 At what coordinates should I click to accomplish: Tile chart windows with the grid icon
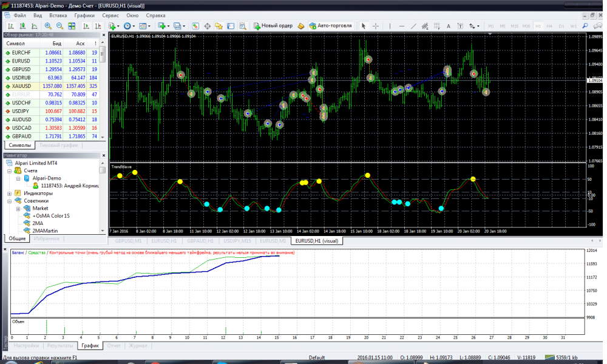[72, 26]
